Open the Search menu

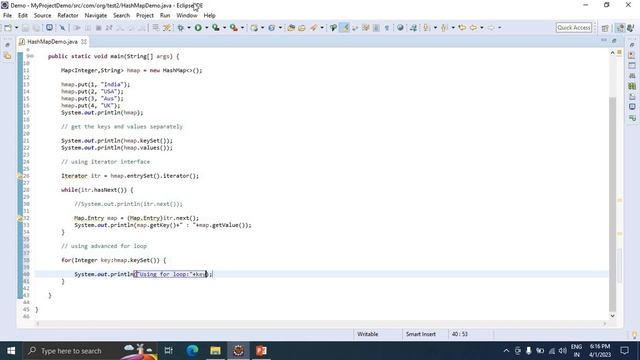coord(121,16)
